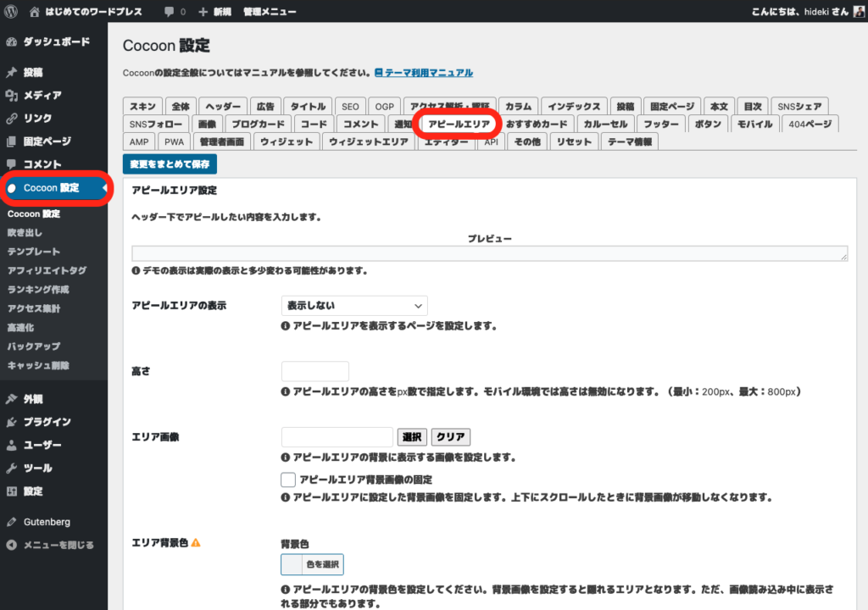This screenshot has width=868, height=610.
Task: Click the プラグイン plug icon
Action: (x=12, y=422)
